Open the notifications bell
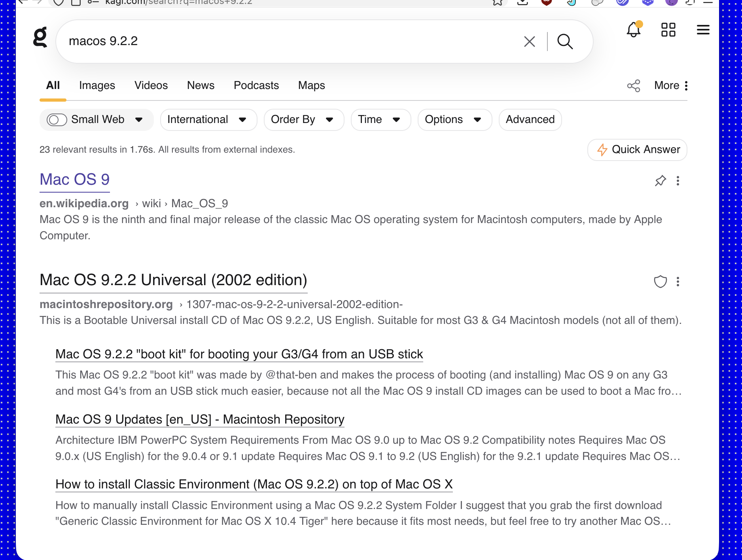The width and height of the screenshot is (742, 560). [634, 30]
